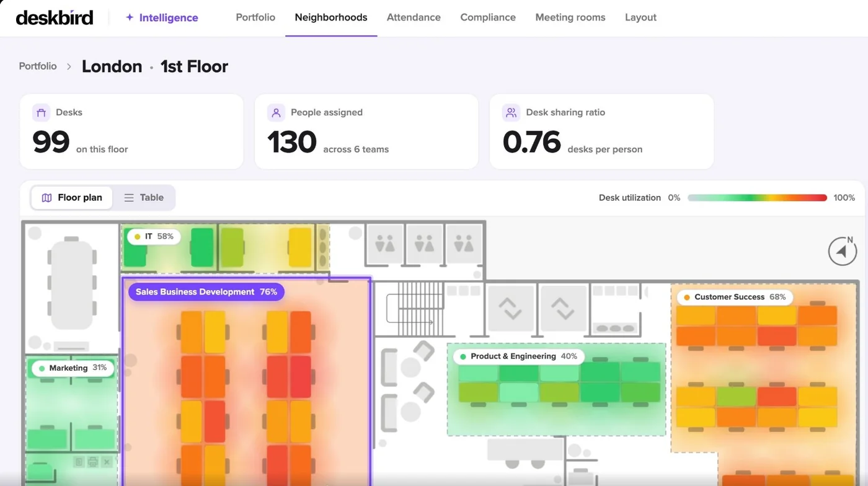The width and height of the screenshot is (868, 486).
Task: Switch to Floor plan view
Action: pos(72,198)
